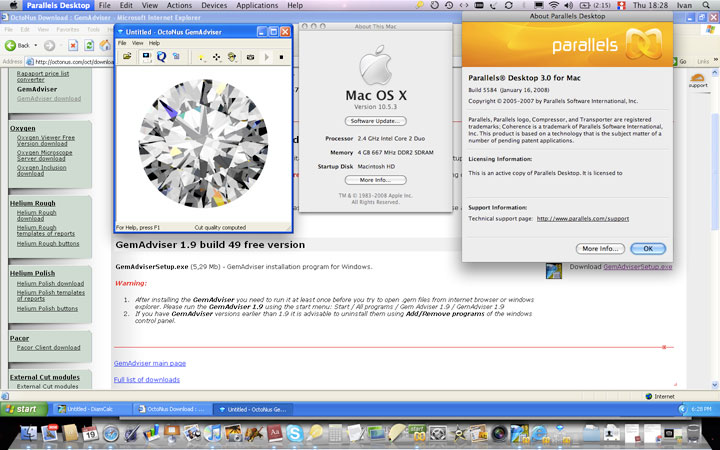
Task: Open the Help menu in GemAdviser window
Action: [x=154, y=43]
